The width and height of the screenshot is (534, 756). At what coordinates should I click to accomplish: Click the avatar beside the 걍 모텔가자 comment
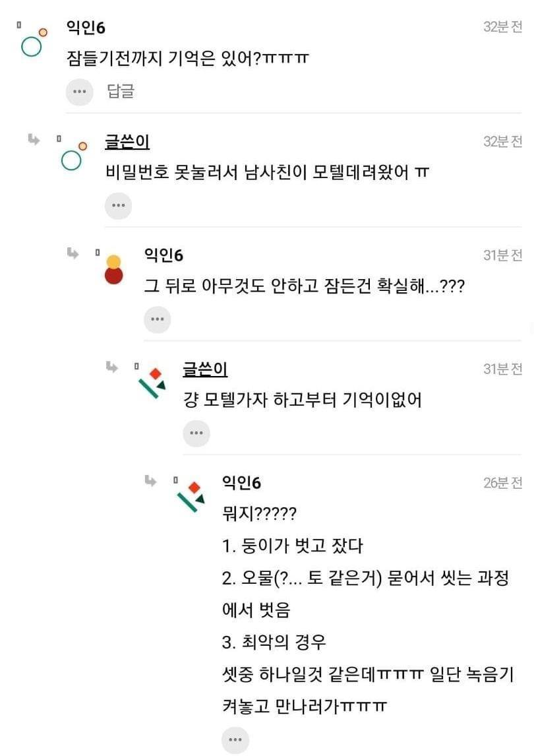pyautogui.click(x=152, y=383)
